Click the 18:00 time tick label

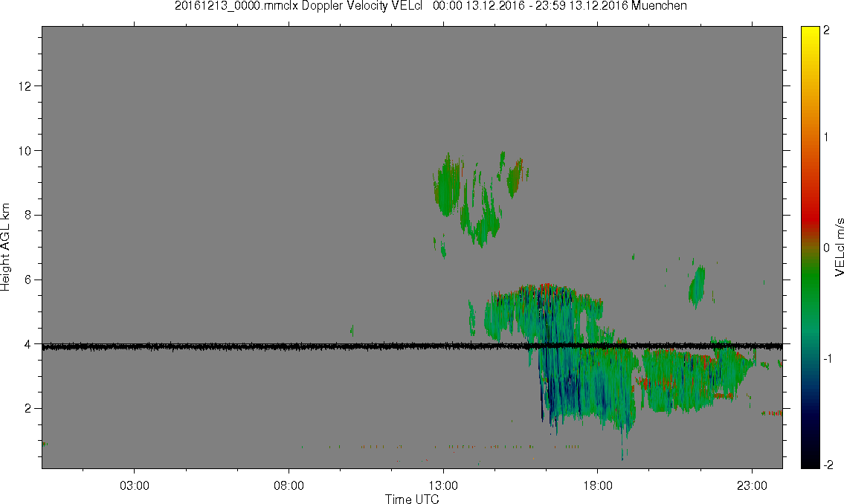pyautogui.click(x=597, y=485)
